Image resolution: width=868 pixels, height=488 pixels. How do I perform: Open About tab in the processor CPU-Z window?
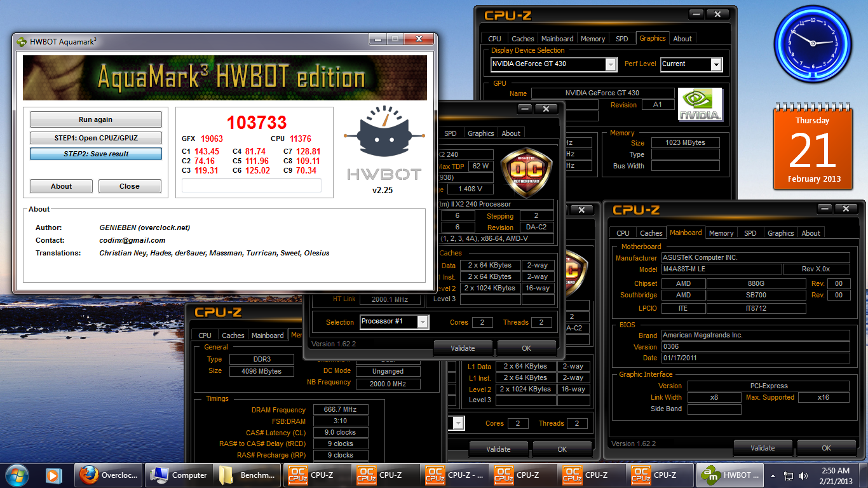pos(511,133)
